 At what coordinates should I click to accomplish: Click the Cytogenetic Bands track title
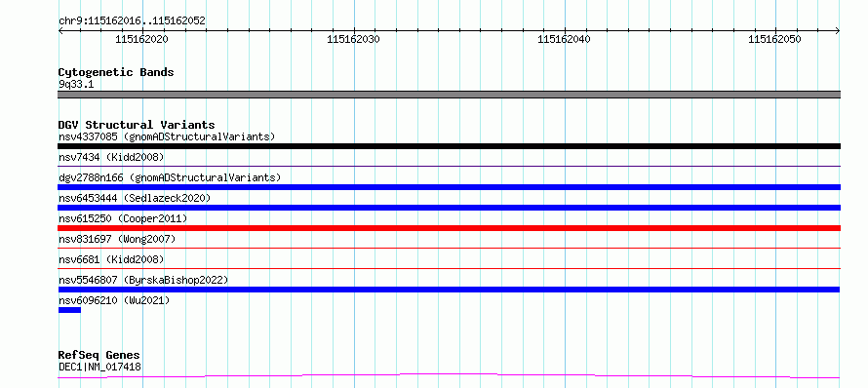point(116,72)
